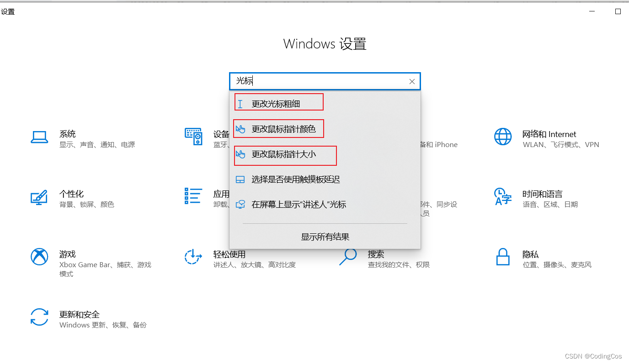The width and height of the screenshot is (629, 364).
Task: Click the pointer icon beside 更改鼠标指针大小
Action: tap(240, 154)
